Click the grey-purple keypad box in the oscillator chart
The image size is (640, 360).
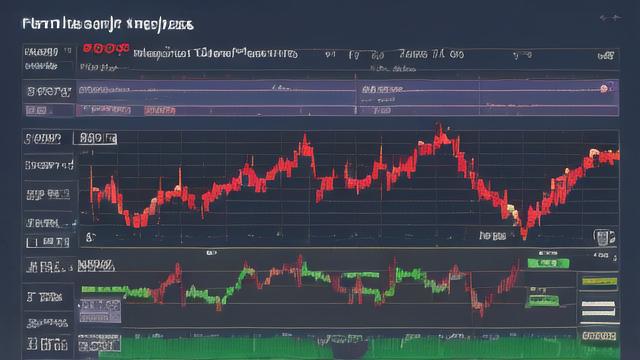(100, 311)
